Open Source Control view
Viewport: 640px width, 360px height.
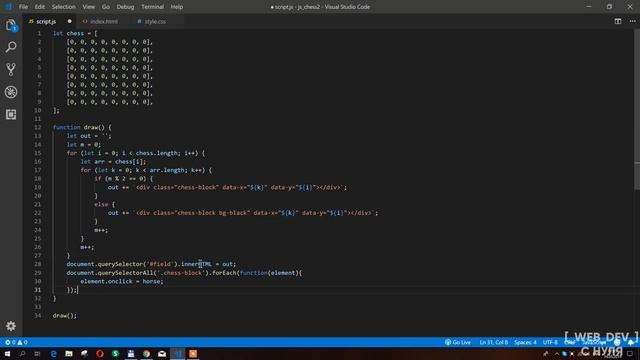coord(11,69)
